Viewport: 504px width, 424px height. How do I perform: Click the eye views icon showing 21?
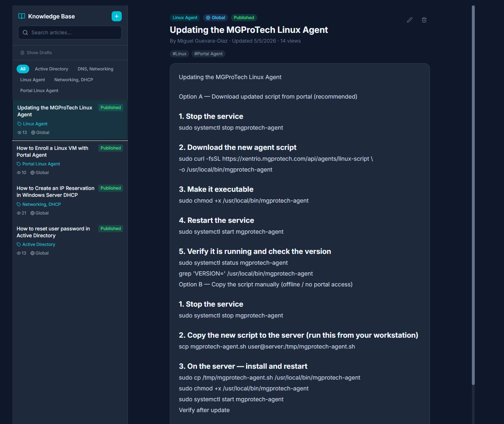coord(19,213)
